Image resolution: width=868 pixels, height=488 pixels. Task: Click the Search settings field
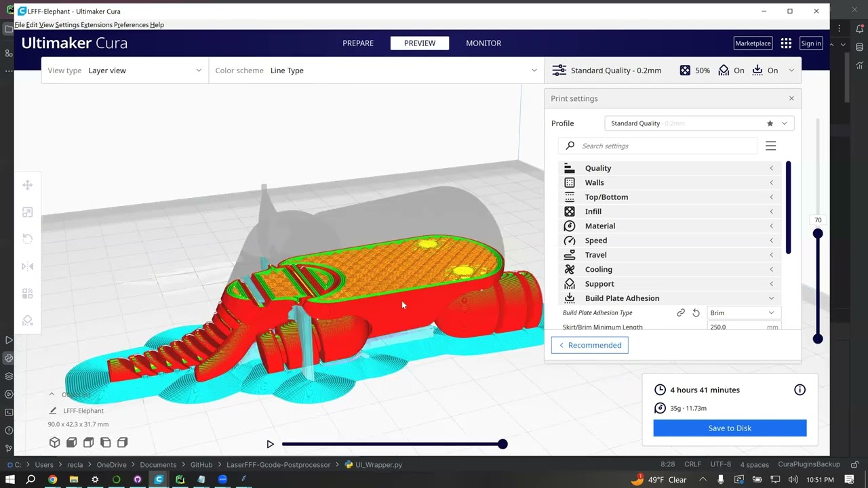(x=658, y=146)
